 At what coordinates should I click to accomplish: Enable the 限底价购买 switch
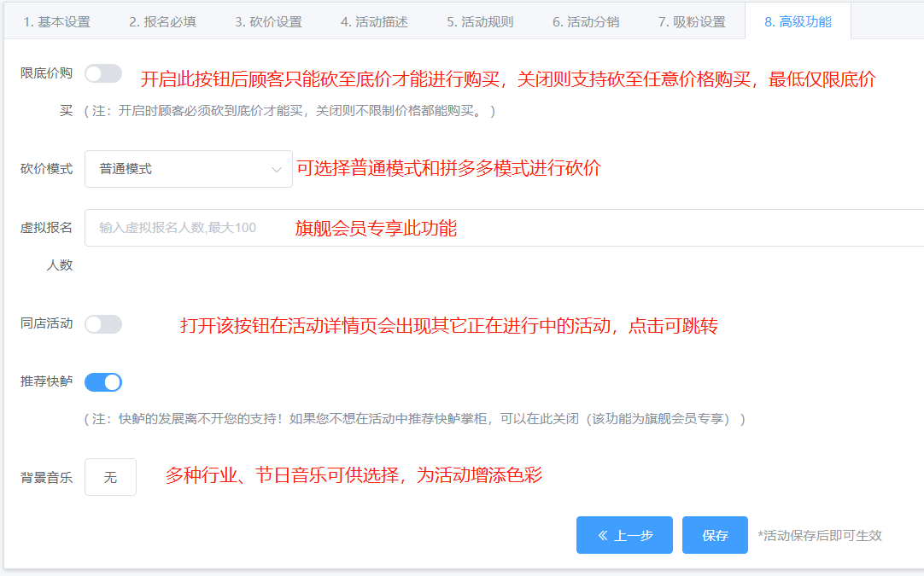point(103,74)
